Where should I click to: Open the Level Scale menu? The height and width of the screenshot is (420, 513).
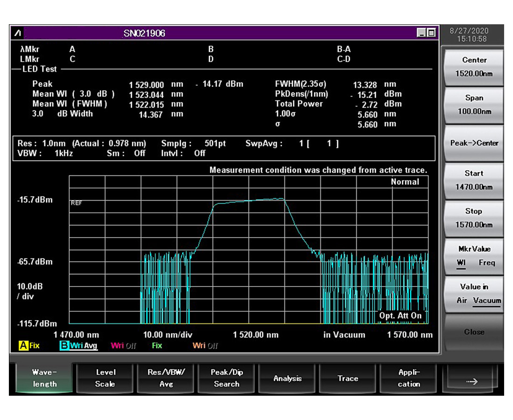tap(105, 378)
